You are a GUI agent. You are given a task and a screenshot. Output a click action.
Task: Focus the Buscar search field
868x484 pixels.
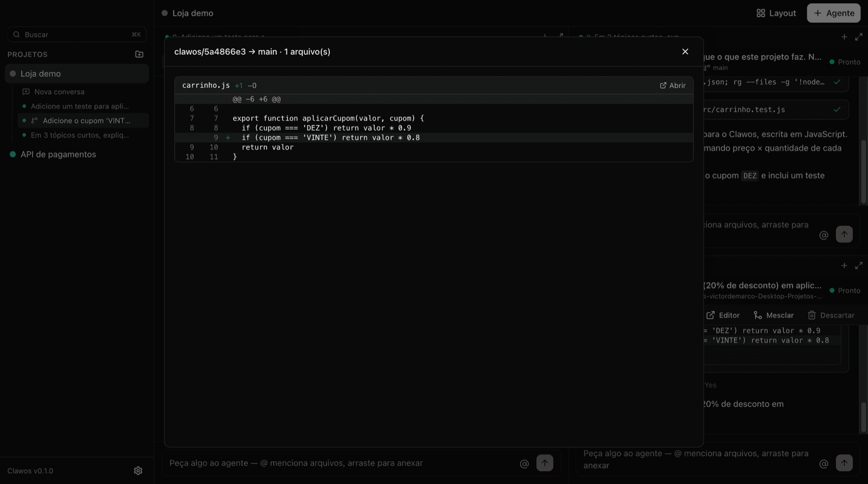tap(77, 34)
